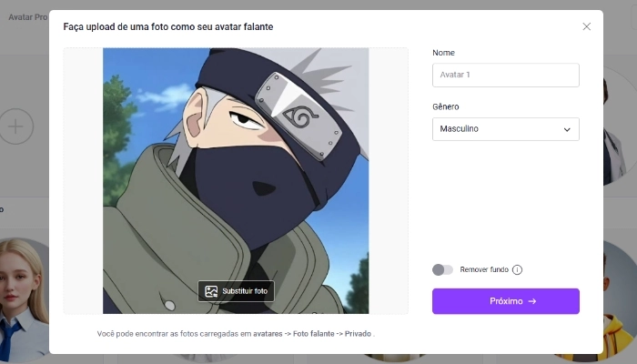Screen dimensions: 637x364
Task: Open the Avatar Pro tab behind the dialog
Action: (27, 17)
